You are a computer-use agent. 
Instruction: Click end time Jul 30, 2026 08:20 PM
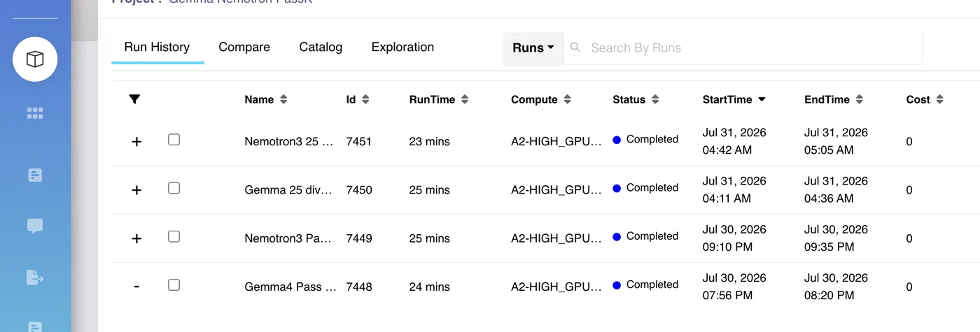pyautogui.click(x=836, y=287)
